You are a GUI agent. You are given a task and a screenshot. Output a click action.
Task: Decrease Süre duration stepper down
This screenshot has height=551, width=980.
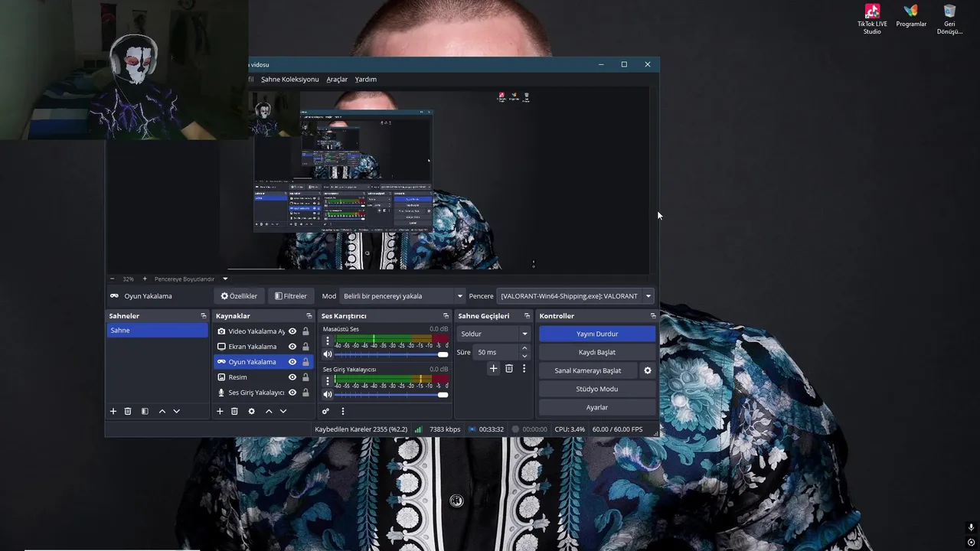(524, 356)
